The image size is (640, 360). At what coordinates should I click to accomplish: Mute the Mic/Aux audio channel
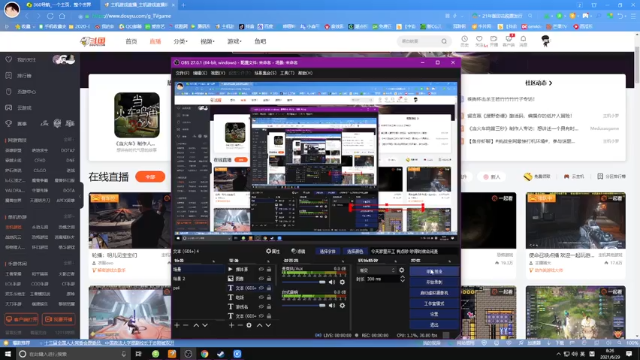(x=332, y=282)
